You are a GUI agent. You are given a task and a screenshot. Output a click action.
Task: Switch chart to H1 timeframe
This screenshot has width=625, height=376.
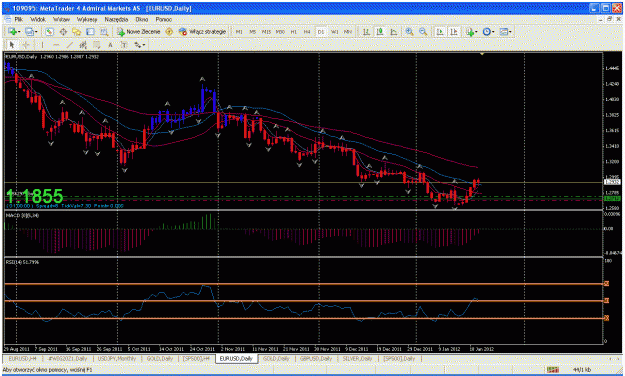coord(293,31)
